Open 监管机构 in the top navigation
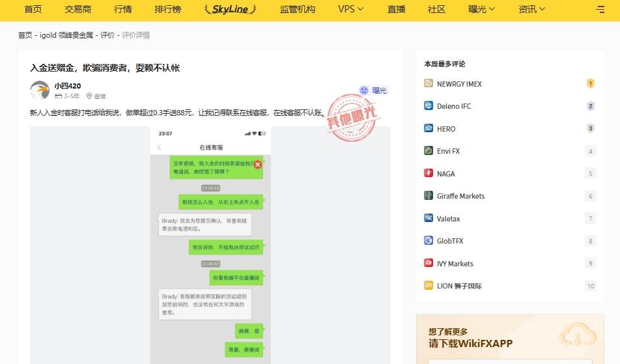The height and width of the screenshot is (364, 620). [x=298, y=9]
